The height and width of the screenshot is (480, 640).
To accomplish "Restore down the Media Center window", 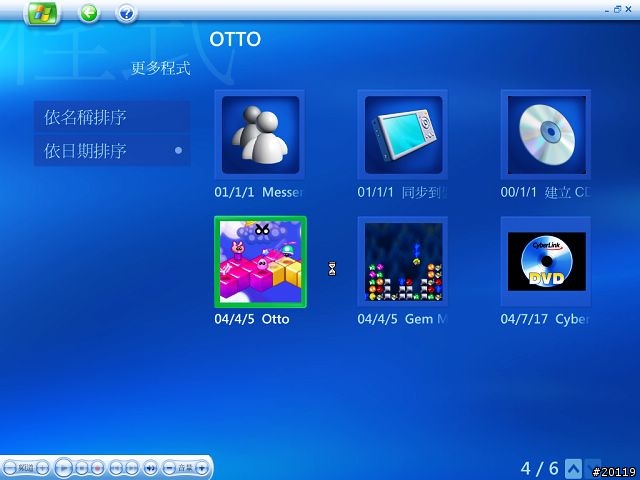I will pos(618,9).
